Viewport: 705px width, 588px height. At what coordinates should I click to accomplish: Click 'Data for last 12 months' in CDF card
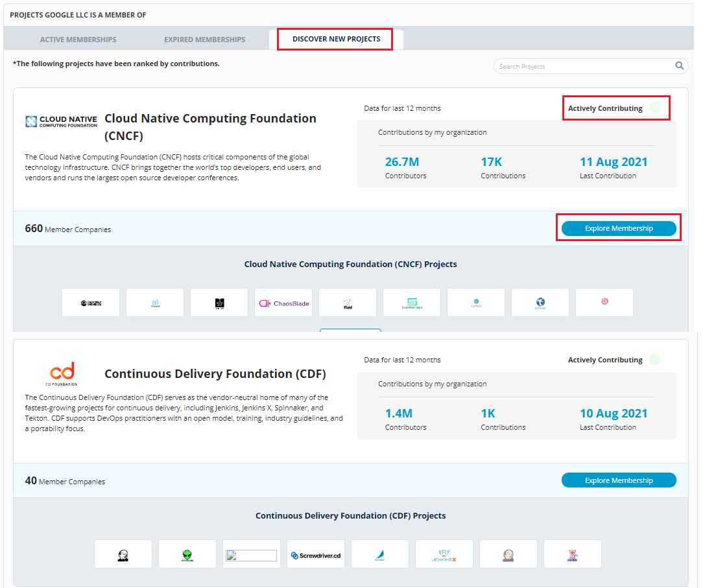(402, 360)
